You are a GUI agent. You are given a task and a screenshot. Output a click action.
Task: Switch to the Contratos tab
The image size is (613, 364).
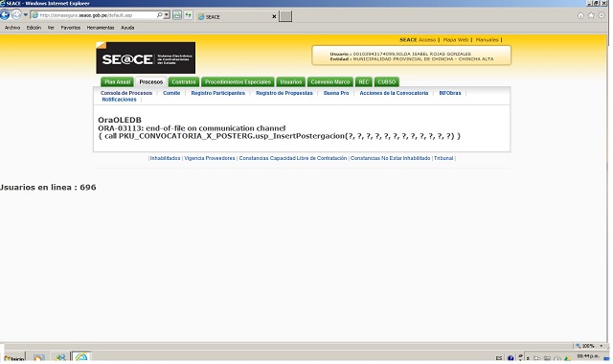point(184,82)
